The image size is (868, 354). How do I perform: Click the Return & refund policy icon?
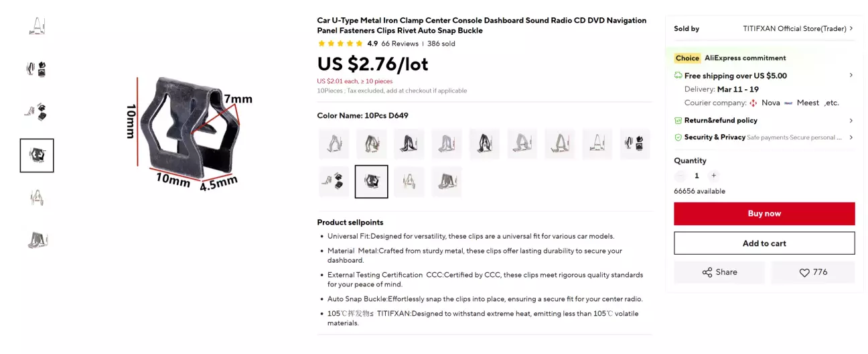(x=678, y=121)
